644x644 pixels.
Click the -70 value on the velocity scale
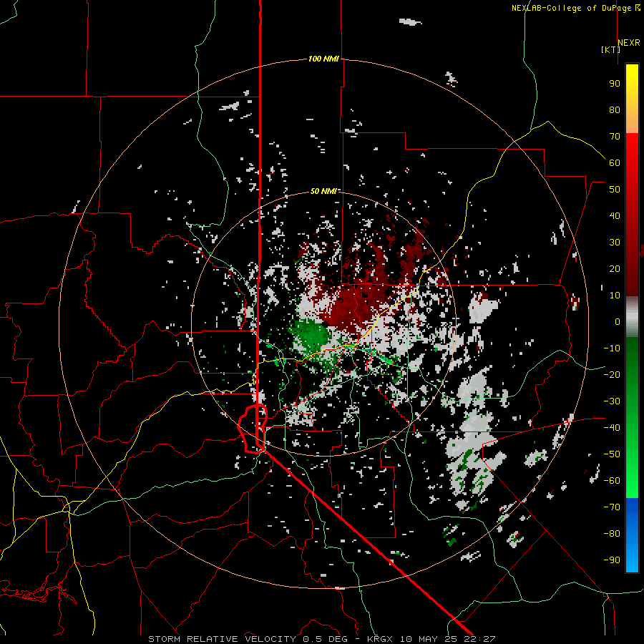coord(612,507)
